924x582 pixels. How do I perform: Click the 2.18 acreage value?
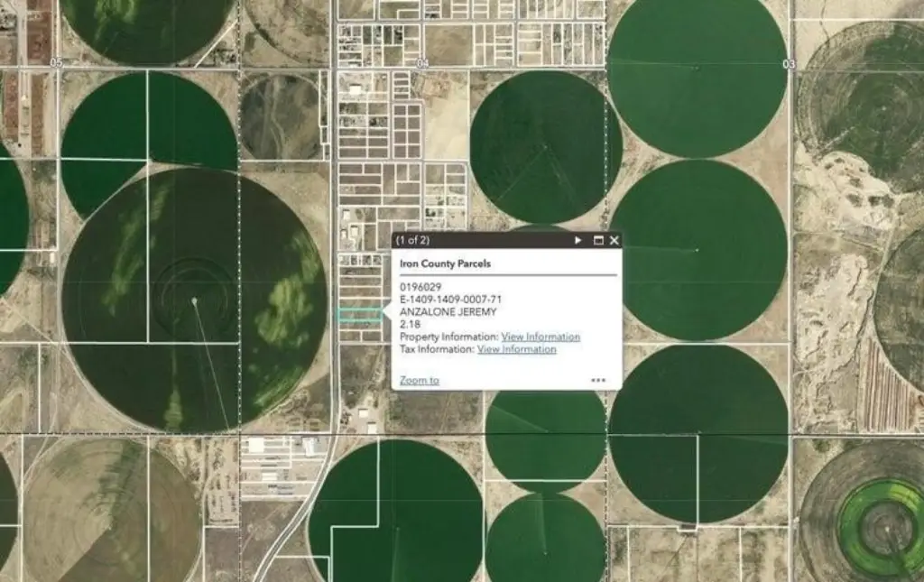point(409,324)
